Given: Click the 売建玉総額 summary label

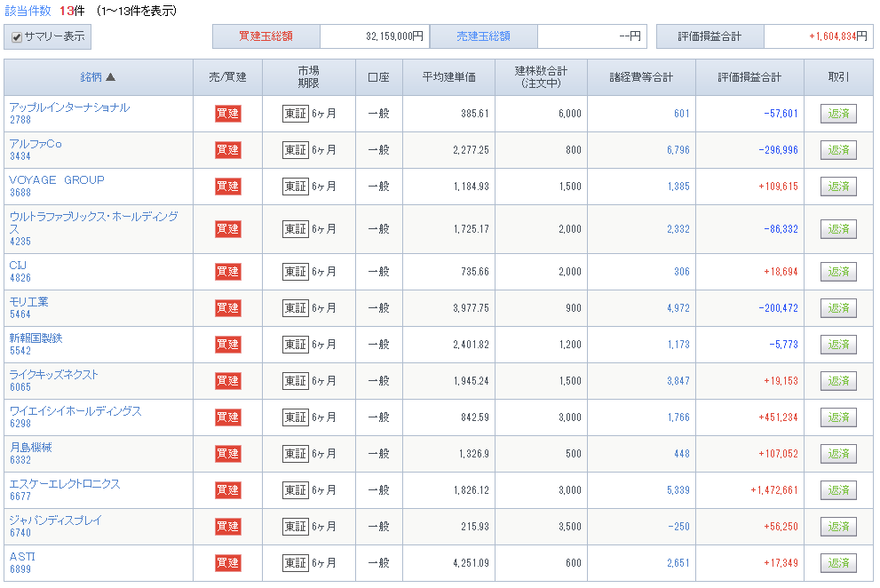Looking at the screenshot, I should [x=484, y=36].
